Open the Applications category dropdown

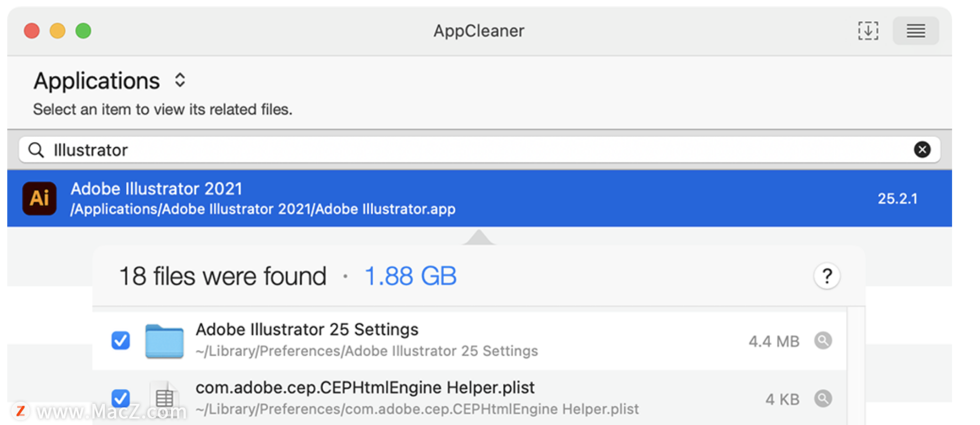(x=110, y=81)
